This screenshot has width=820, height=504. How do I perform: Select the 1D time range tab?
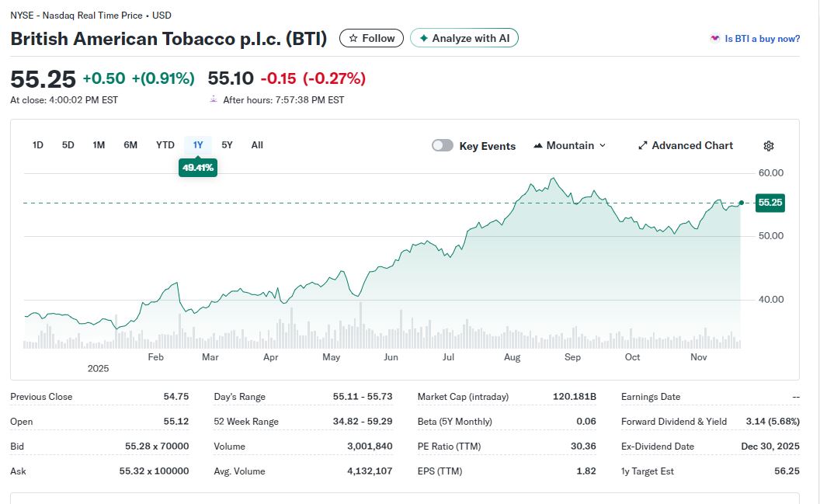pos(38,145)
